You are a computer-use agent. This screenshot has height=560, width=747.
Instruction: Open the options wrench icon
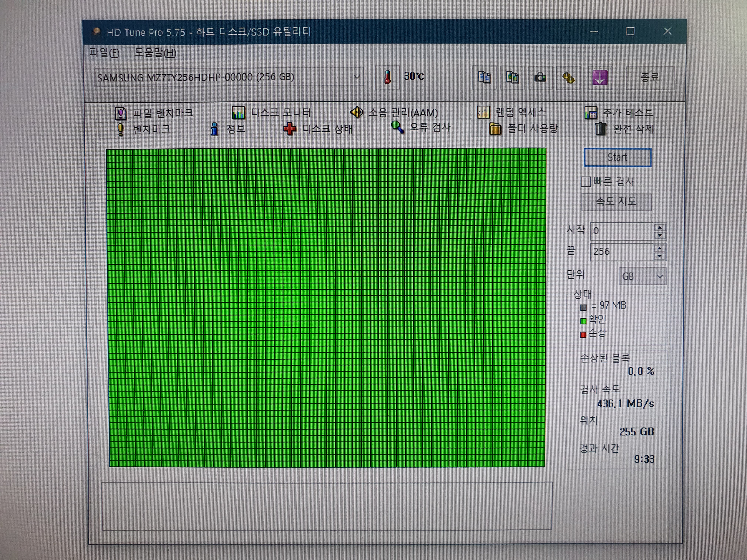[568, 78]
